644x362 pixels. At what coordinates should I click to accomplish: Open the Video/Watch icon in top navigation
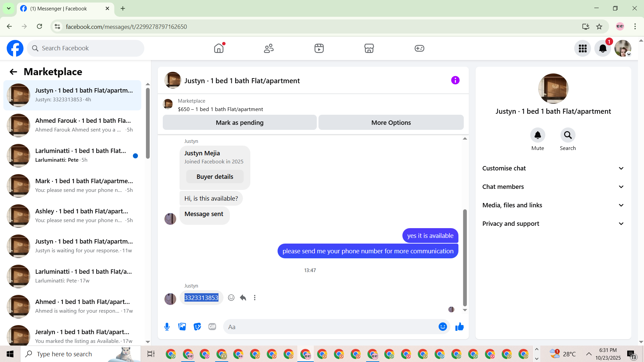coord(319,48)
